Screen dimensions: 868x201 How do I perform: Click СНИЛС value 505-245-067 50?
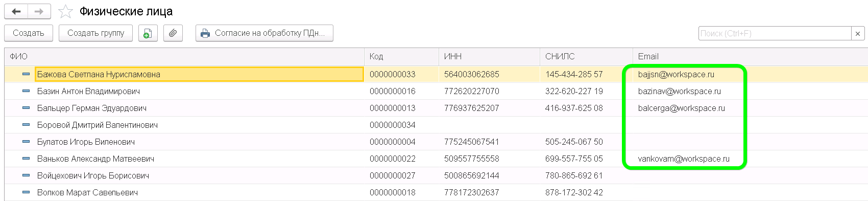tap(574, 142)
